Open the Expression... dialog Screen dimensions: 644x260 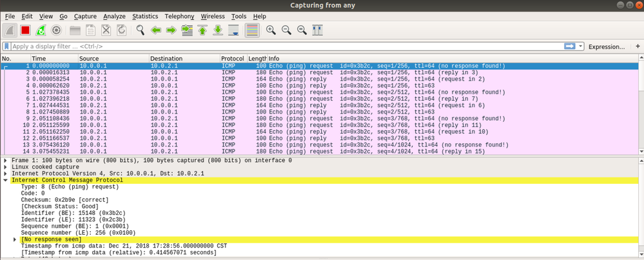pos(607,47)
